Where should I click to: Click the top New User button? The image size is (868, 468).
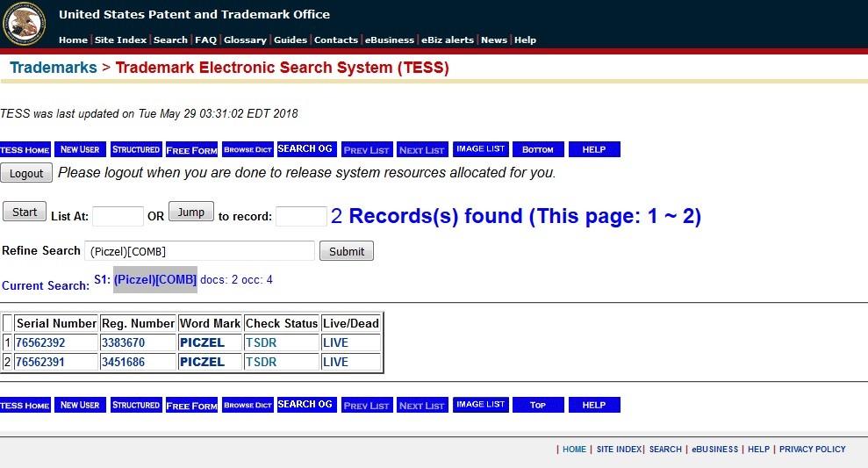(80, 149)
